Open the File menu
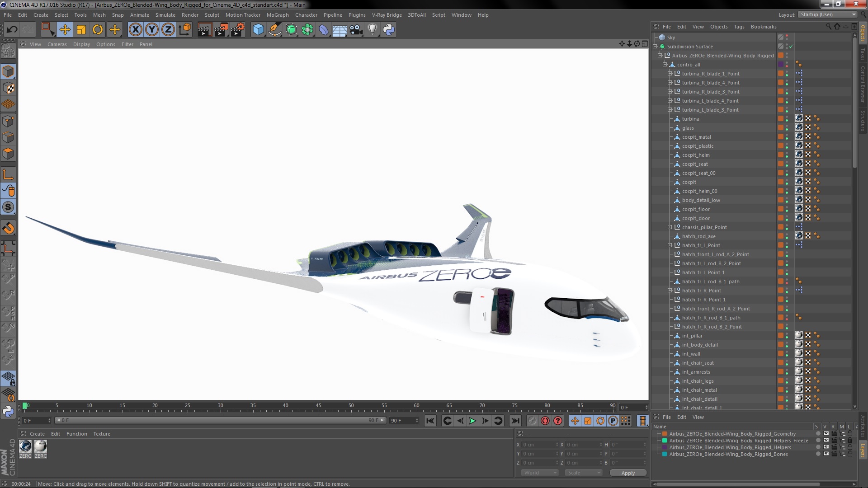This screenshot has width=868, height=488. pyautogui.click(x=8, y=15)
